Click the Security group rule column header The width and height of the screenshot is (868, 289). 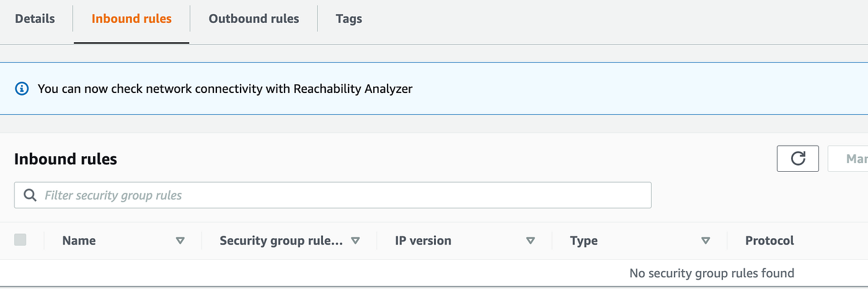coord(281,241)
